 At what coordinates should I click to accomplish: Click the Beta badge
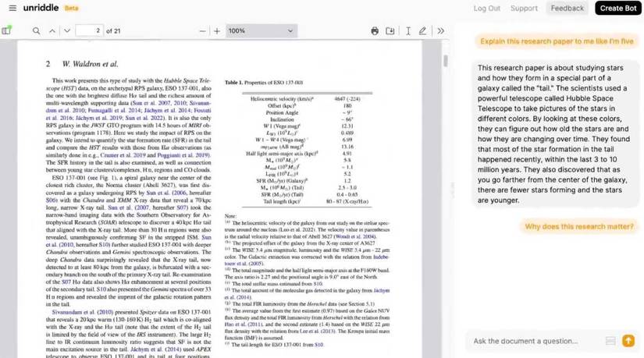pos(72,9)
